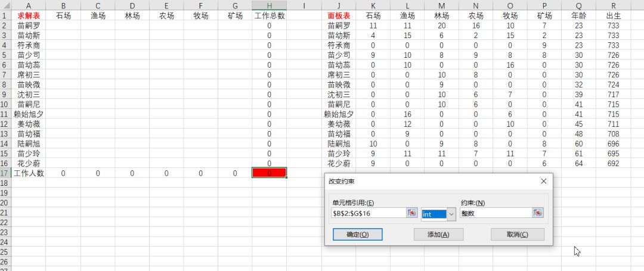Click the 苗嗣罗 cell in column A
644x271 pixels.
(x=29, y=26)
